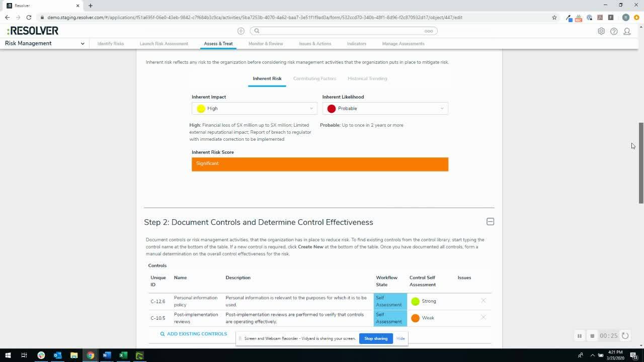Viewport: 644px width, 362px height.
Task: Stop the screen recording with the square icon
Action: [x=591, y=335]
